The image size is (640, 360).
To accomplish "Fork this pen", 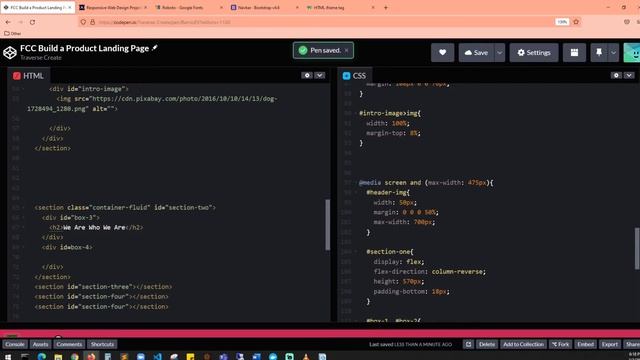I will click(x=560, y=344).
